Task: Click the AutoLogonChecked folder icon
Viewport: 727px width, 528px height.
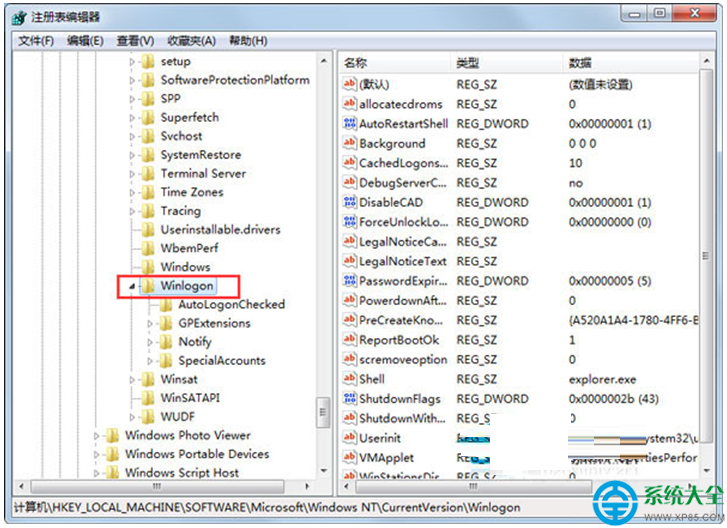Action: [x=166, y=305]
